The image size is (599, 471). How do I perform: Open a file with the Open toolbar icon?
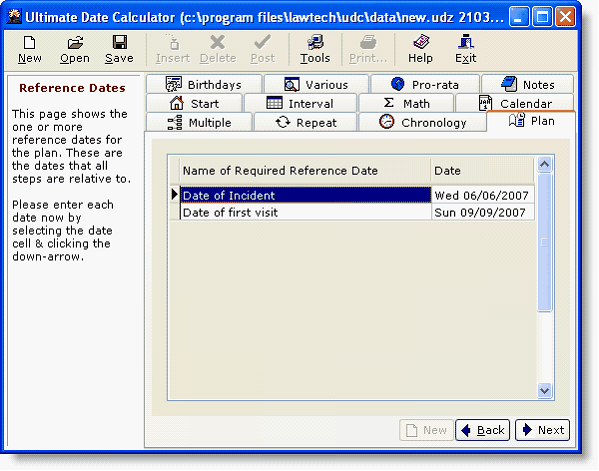click(x=75, y=49)
